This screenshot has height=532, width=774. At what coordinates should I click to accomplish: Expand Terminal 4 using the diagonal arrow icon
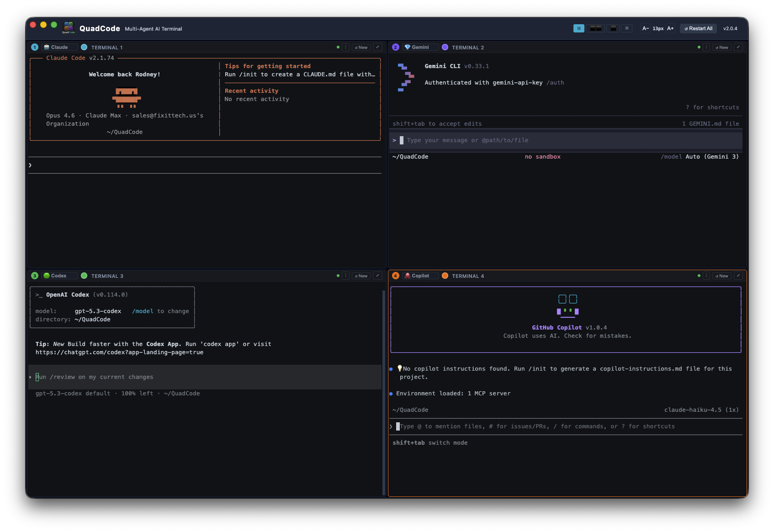[x=739, y=276]
